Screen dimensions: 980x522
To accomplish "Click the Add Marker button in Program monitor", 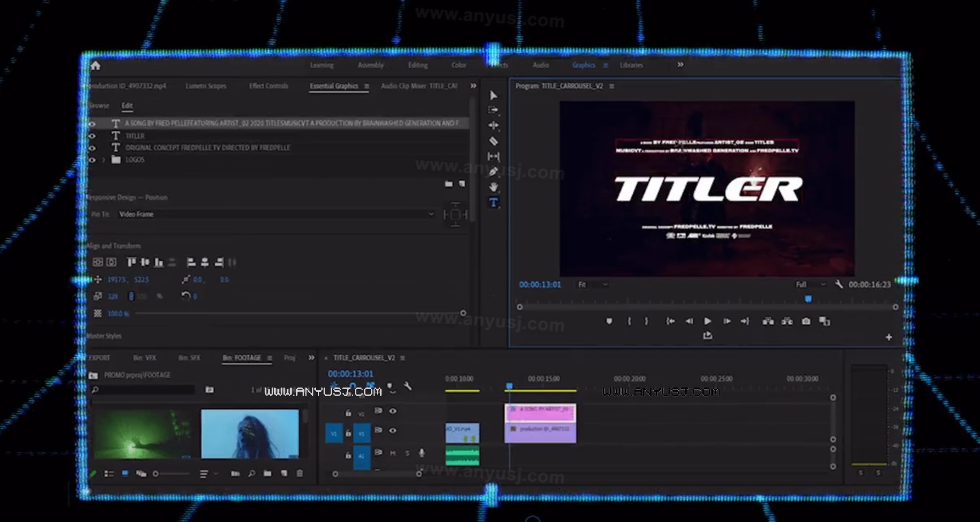I will tap(609, 321).
